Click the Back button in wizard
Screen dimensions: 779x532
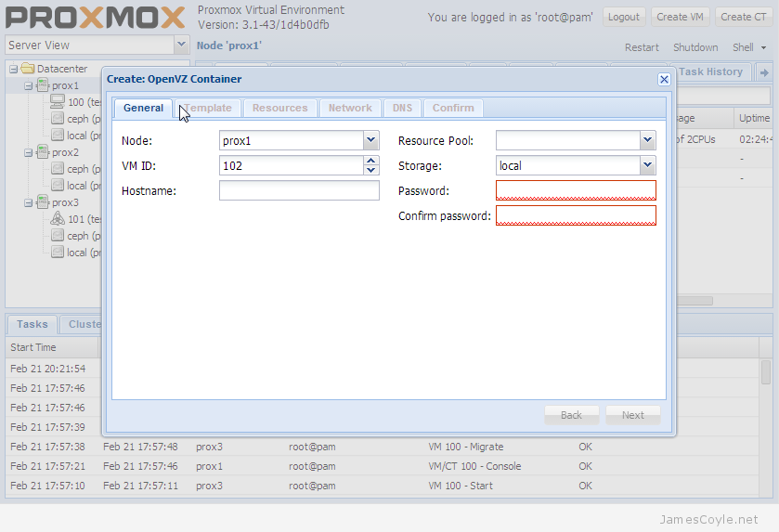[x=571, y=415]
